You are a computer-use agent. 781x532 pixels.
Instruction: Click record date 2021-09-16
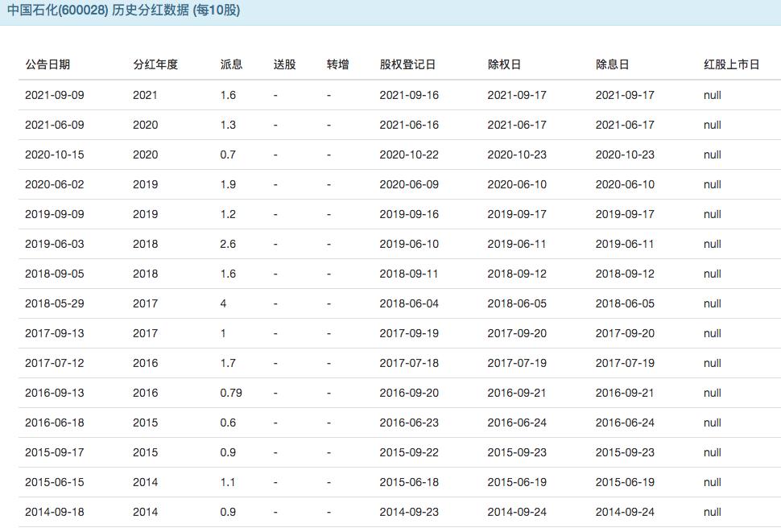(410, 95)
